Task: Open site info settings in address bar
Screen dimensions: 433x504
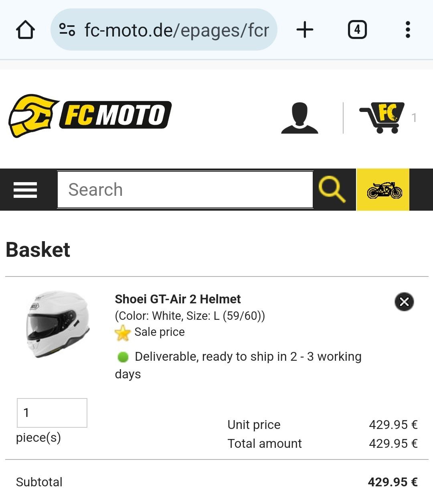Action: 67,30
